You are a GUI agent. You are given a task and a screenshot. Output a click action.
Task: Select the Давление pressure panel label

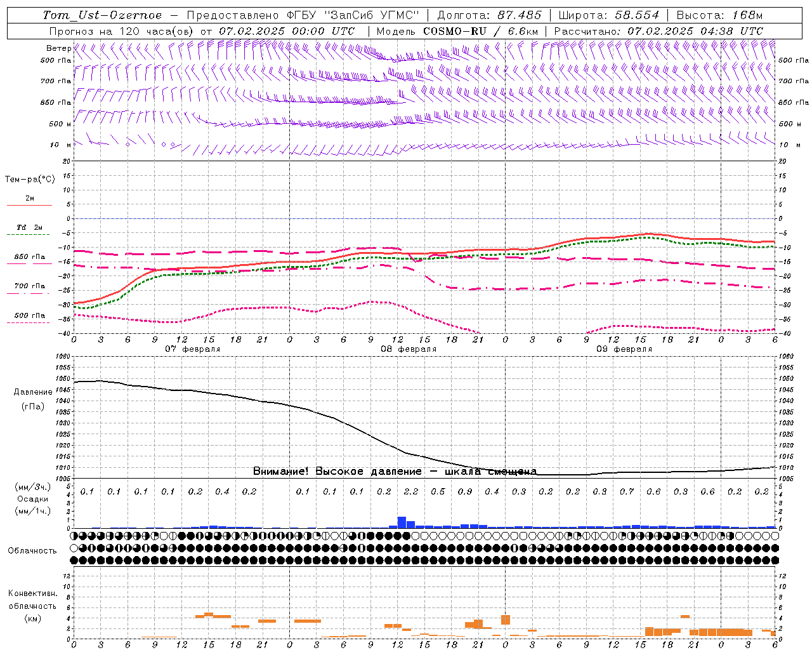pyautogui.click(x=33, y=392)
